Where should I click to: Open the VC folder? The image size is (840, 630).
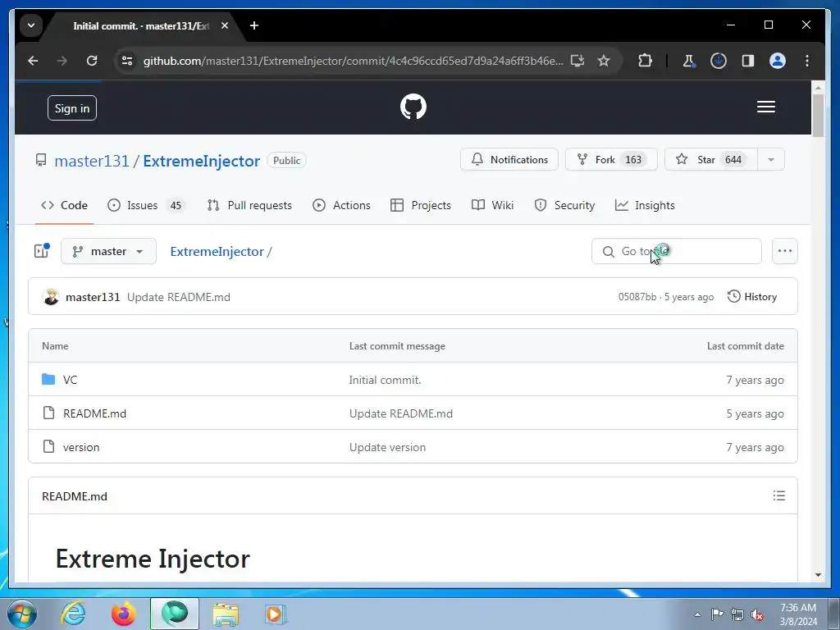(71, 380)
